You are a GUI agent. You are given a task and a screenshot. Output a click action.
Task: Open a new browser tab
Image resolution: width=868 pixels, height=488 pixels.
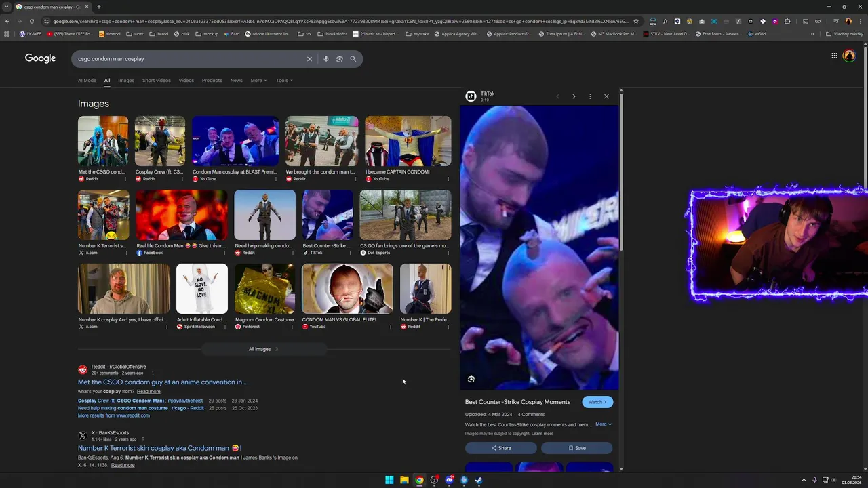[x=99, y=7]
